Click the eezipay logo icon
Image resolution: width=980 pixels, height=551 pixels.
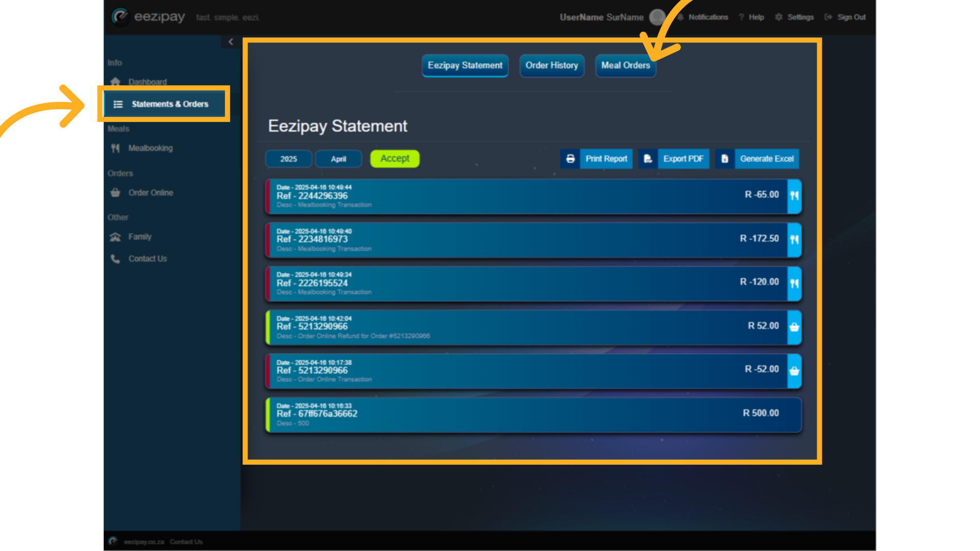121,16
